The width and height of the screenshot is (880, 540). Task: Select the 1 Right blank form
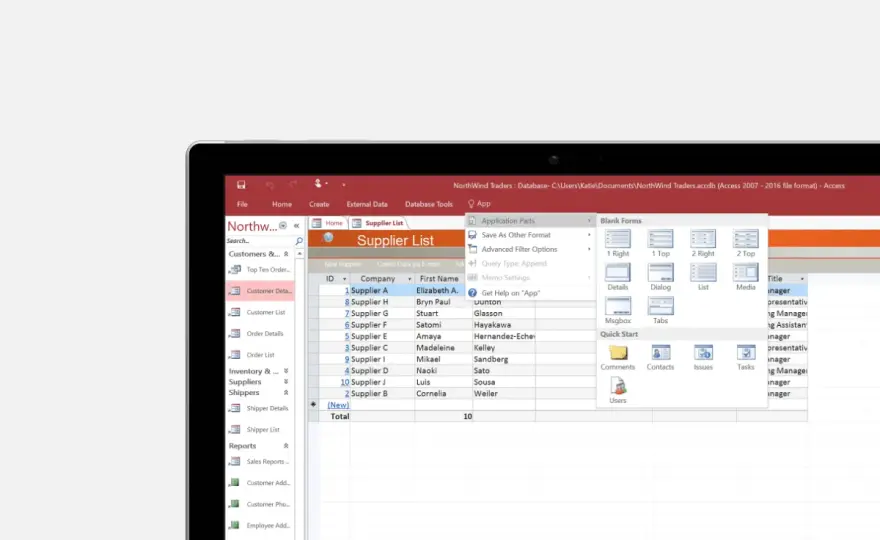[617, 244]
